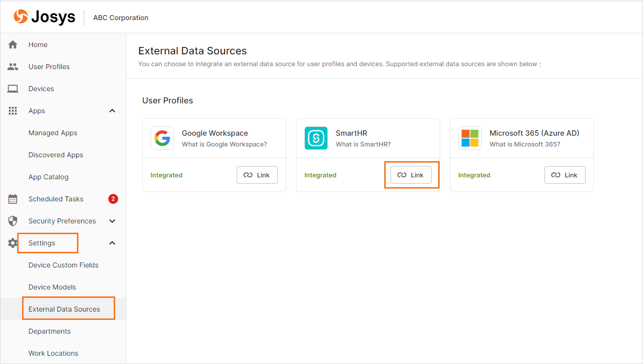Click the SmartHR logo
This screenshot has height=364, width=643.
point(316,138)
